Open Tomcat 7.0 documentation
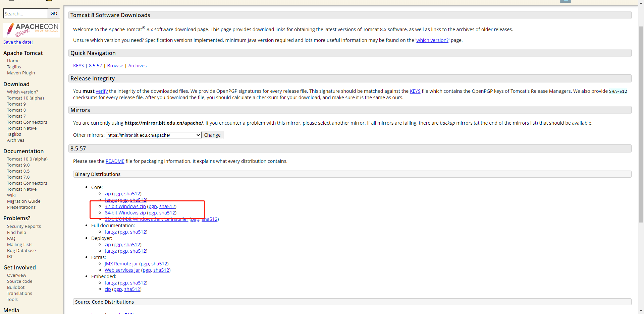This screenshot has height=314, width=644. click(18, 177)
